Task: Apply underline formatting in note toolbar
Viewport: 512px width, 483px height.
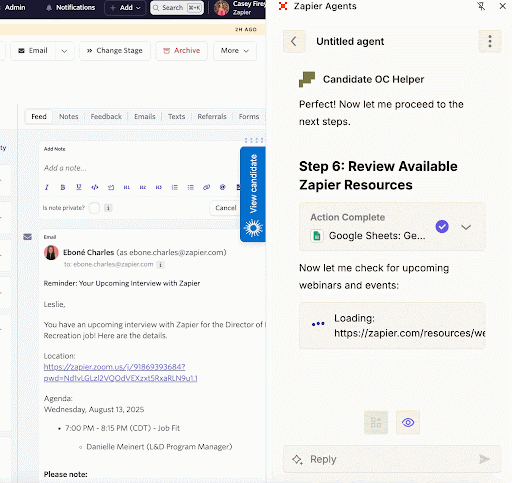Action: (79, 187)
